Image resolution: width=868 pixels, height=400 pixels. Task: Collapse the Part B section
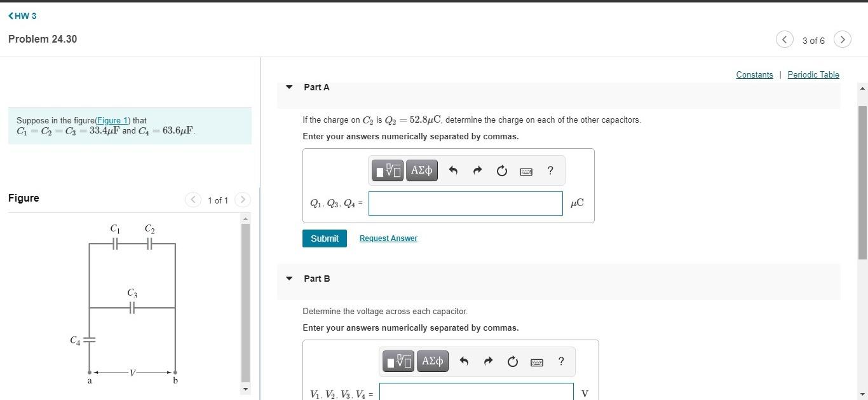pos(289,278)
